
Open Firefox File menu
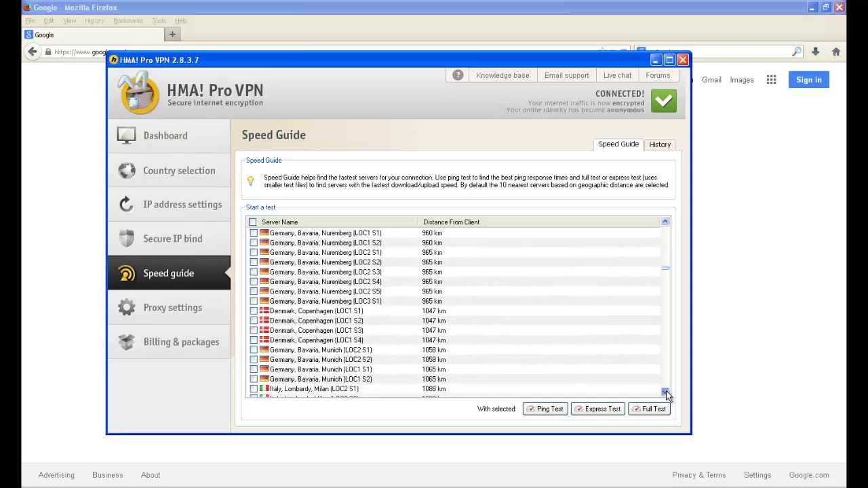click(31, 21)
